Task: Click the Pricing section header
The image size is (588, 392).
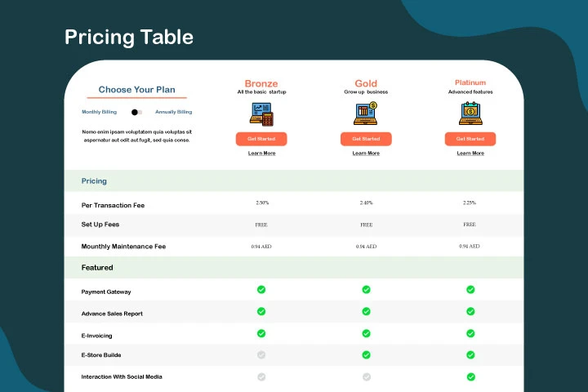Action: [x=94, y=180]
